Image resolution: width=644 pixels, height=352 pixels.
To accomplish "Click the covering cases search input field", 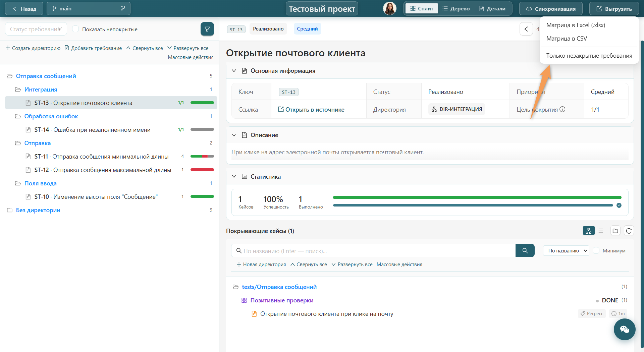I will click(373, 250).
